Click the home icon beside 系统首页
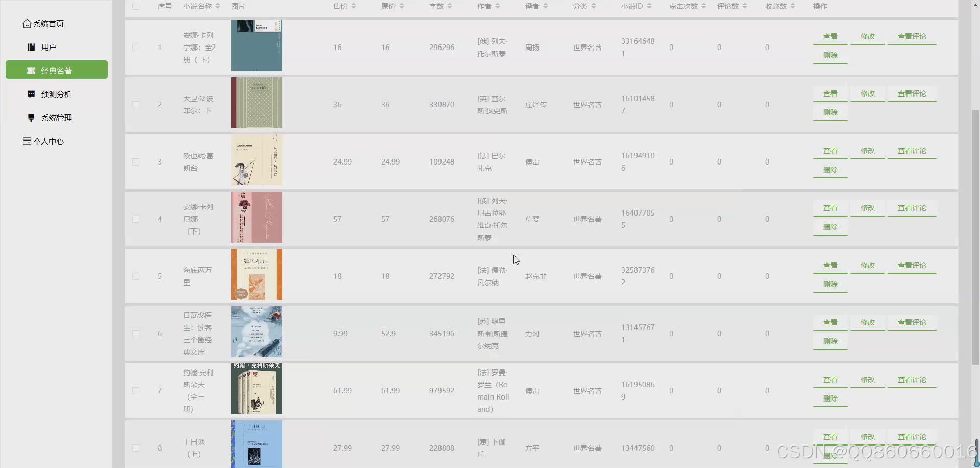 27,24
